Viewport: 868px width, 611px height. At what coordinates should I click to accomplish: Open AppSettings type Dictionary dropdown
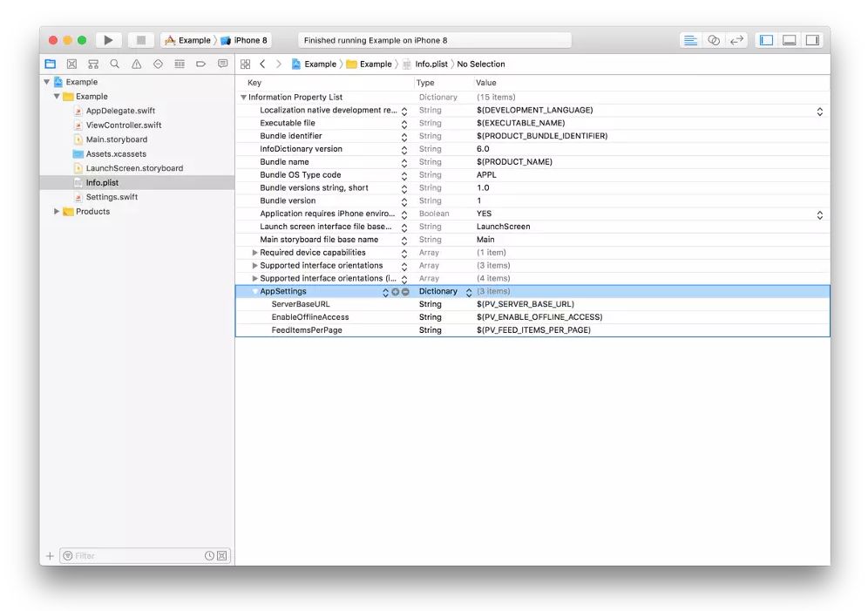(x=469, y=292)
